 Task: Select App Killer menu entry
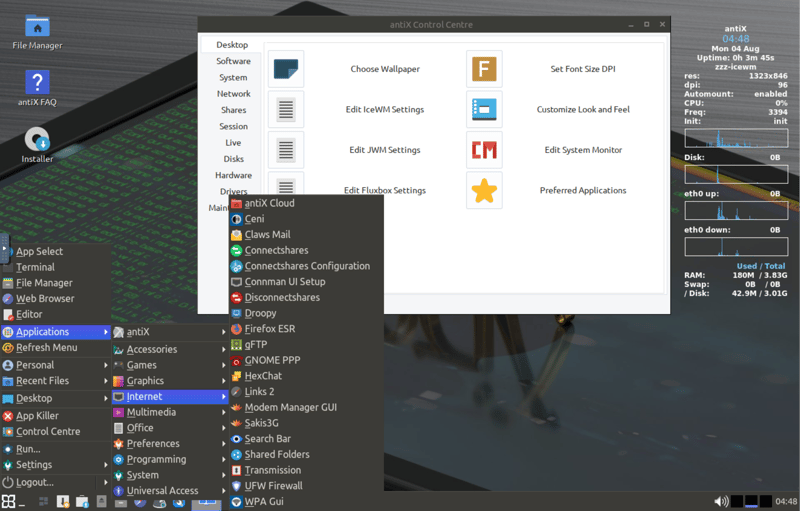coord(37,416)
